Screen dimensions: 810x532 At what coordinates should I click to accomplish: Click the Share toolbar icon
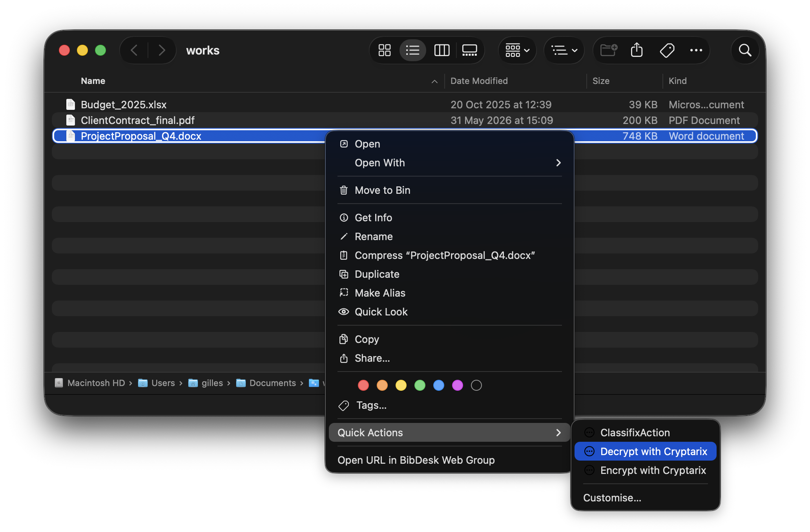tap(637, 50)
